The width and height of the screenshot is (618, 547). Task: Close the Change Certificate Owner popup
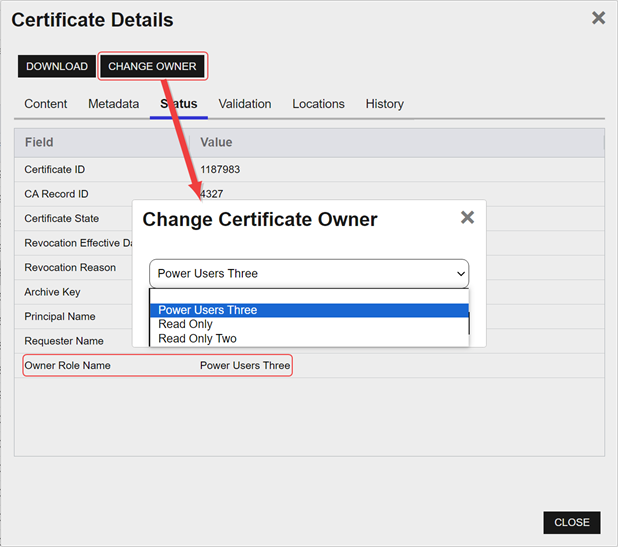pyautogui.click(x=467, y=218)
